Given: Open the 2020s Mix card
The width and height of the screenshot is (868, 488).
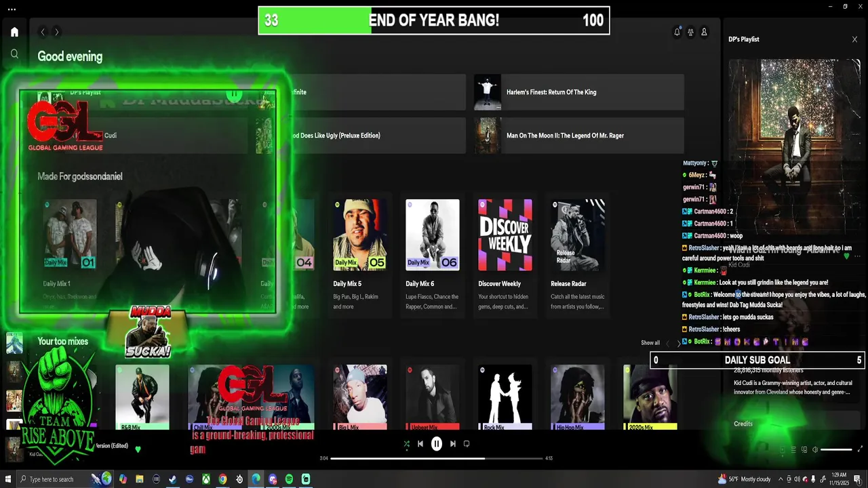Looking at the screenshot, I should (x=650, y=397).
